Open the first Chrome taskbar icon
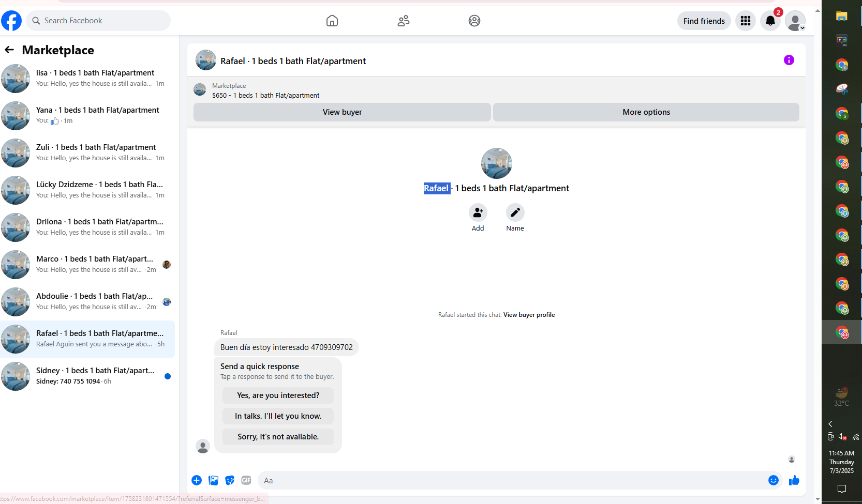Viewport: 862px width, 504px height. click(842, 65)
